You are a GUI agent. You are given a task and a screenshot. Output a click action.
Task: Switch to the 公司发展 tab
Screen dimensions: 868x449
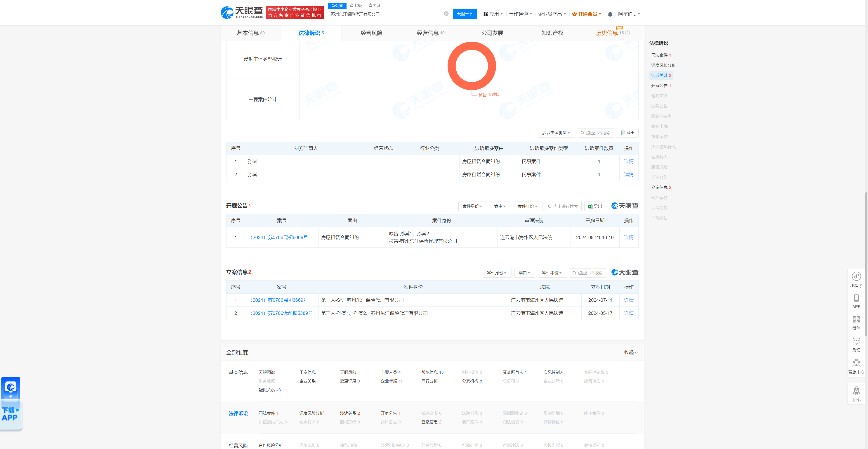point(492,33)
